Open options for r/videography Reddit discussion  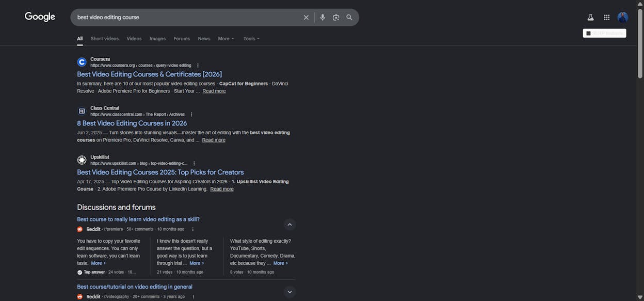[x=194, y=297]
